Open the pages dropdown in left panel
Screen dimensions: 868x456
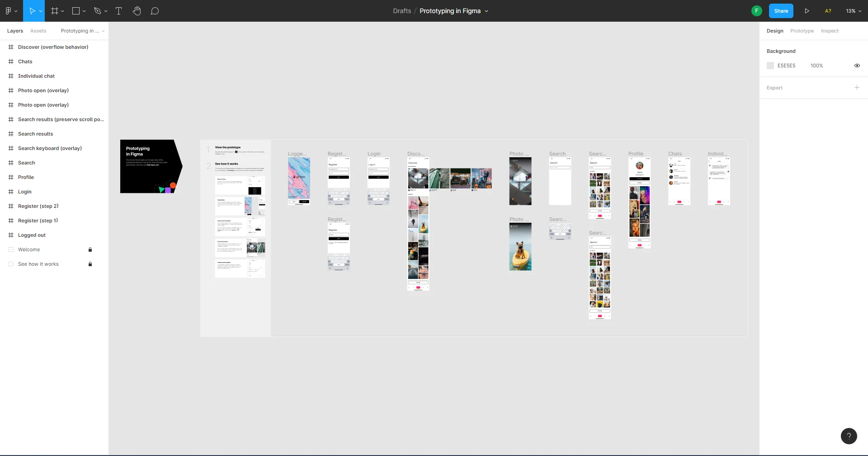(83, 31)
